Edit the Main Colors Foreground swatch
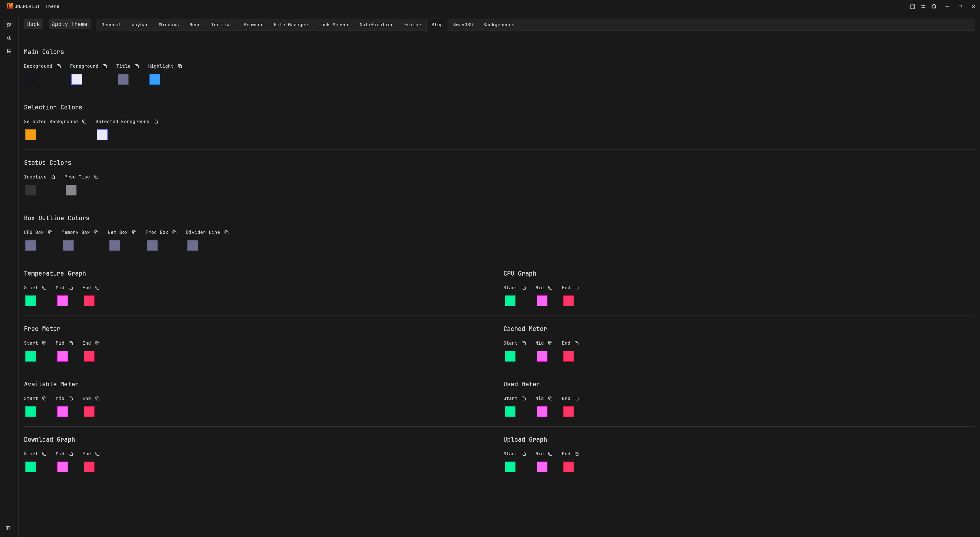The width and height of the screenshot is (980, 537). (x=77, y=80)
